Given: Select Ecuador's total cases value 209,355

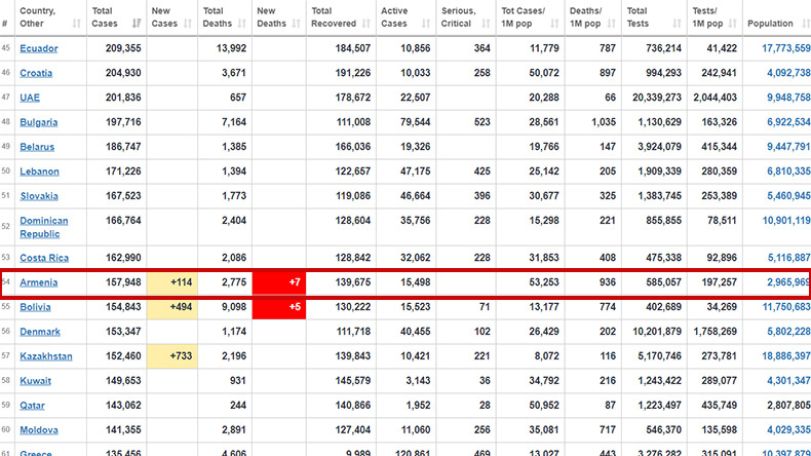Looking at the screenshot, I should pyautogui.click(x=123, y=49).
